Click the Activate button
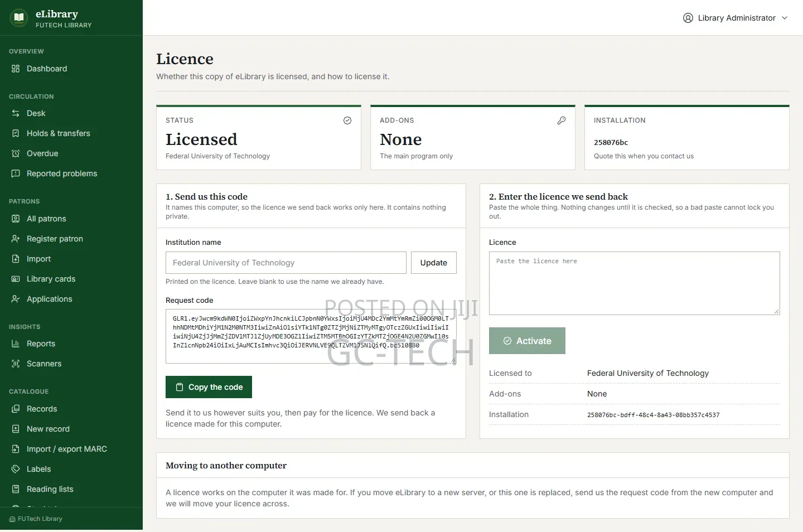This screenshot has height=532, width=803. pos(527,341)
